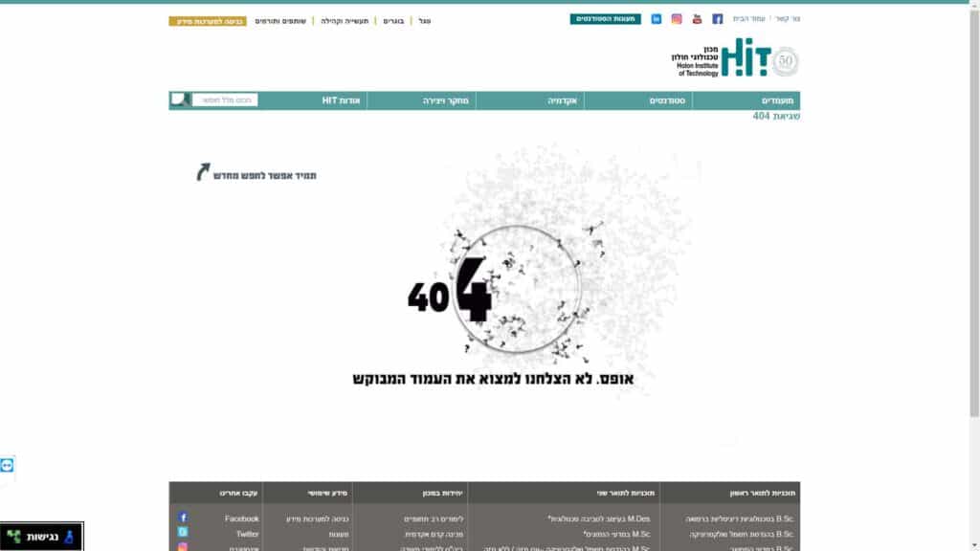Open the Facebook icon in top header

pos(718,19)
